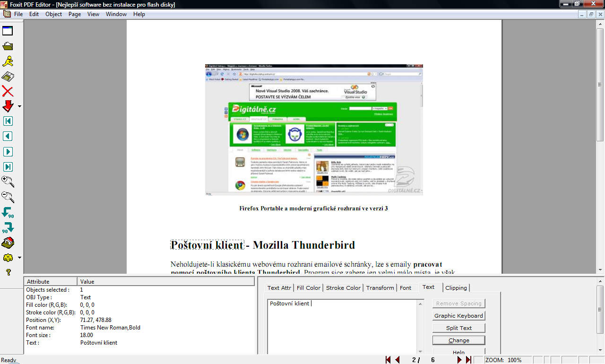605x364 pixels.
Task: Rotate page 90 clockwise using lower rotate icon
Action: point(8,227)
